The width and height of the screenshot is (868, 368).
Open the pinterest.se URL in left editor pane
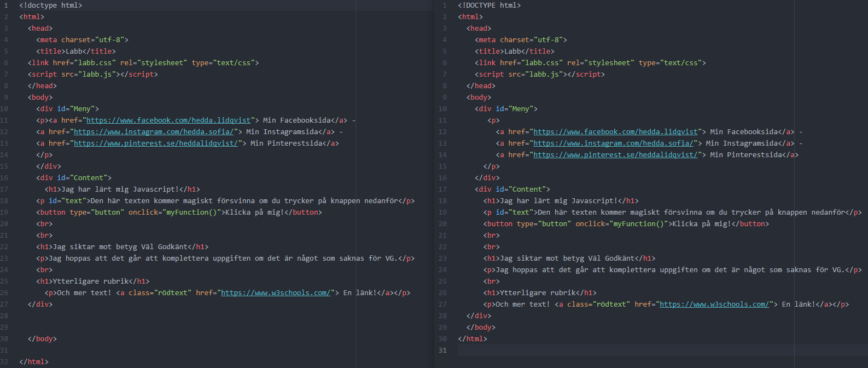[x=156, y=143]
